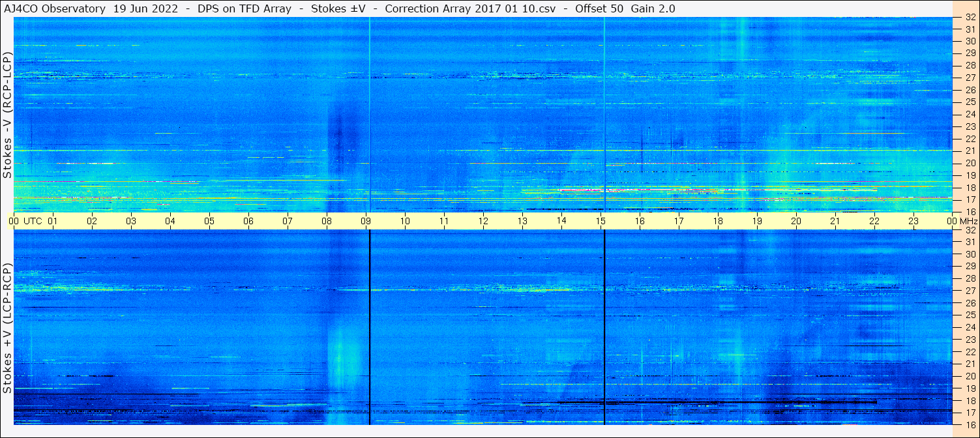Click the 'AJ4CO Observatory' title text
Image resolution: width=980 pixels, height=438 pixels.
[x=54, y=9]
